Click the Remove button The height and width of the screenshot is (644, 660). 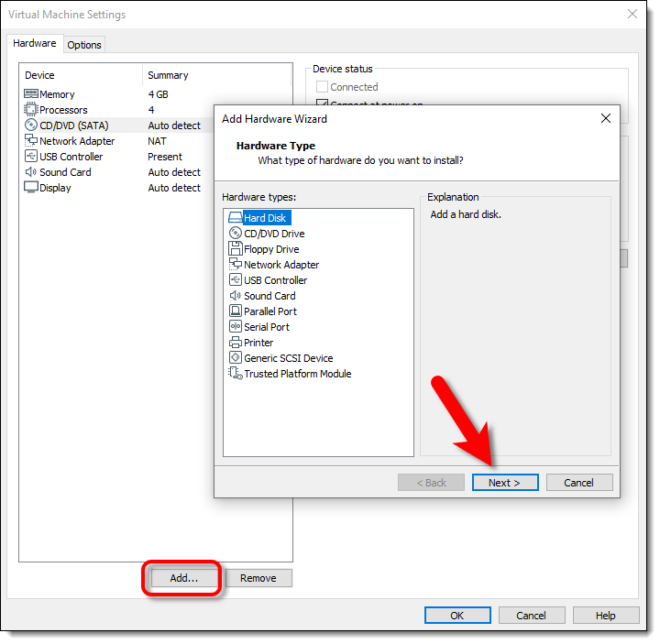pyautogui.click(x=258, y=578)
